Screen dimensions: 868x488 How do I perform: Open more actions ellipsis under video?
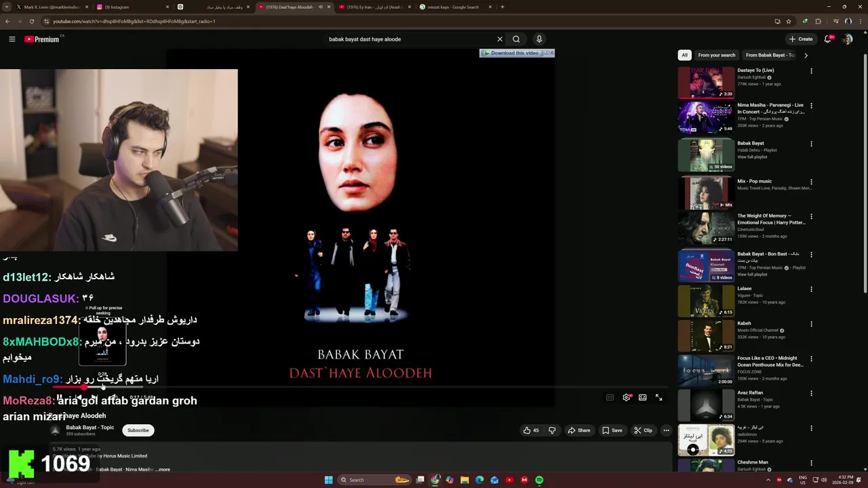pos(666,430)
